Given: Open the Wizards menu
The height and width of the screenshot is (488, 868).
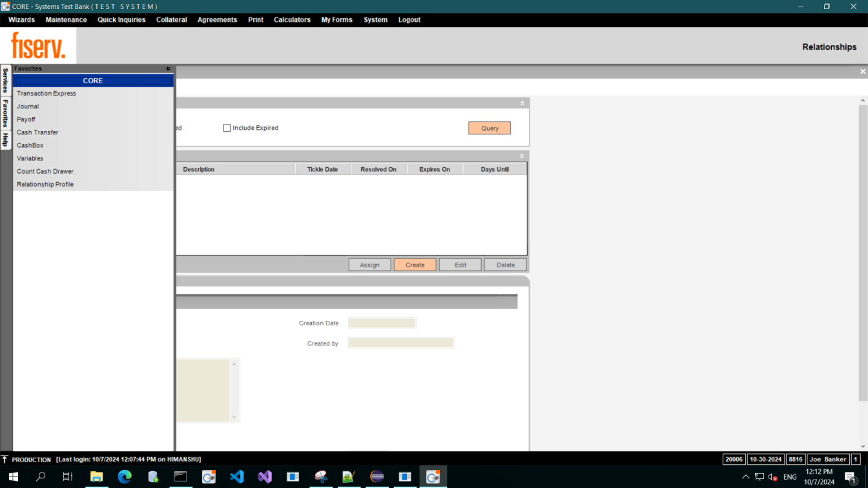Looking at the screenshot, I should coord(21,20).
